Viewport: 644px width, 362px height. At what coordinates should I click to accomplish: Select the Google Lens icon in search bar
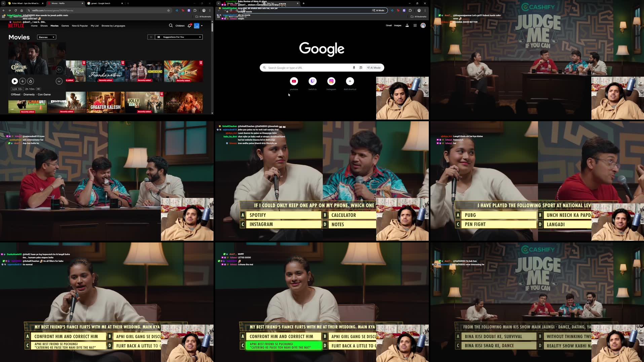[x=361, y=67]
